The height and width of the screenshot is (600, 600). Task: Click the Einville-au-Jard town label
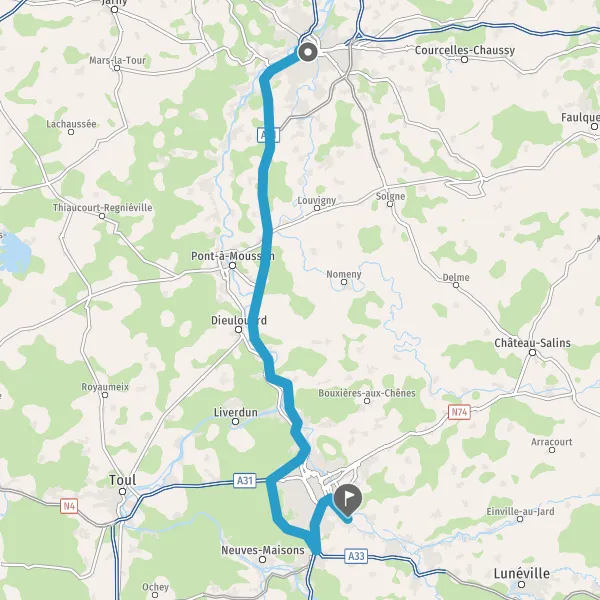click(520, 511)
